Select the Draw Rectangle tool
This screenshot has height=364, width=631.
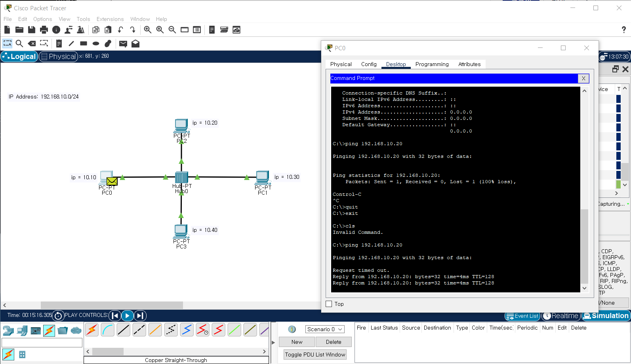[x=84, y=44]
